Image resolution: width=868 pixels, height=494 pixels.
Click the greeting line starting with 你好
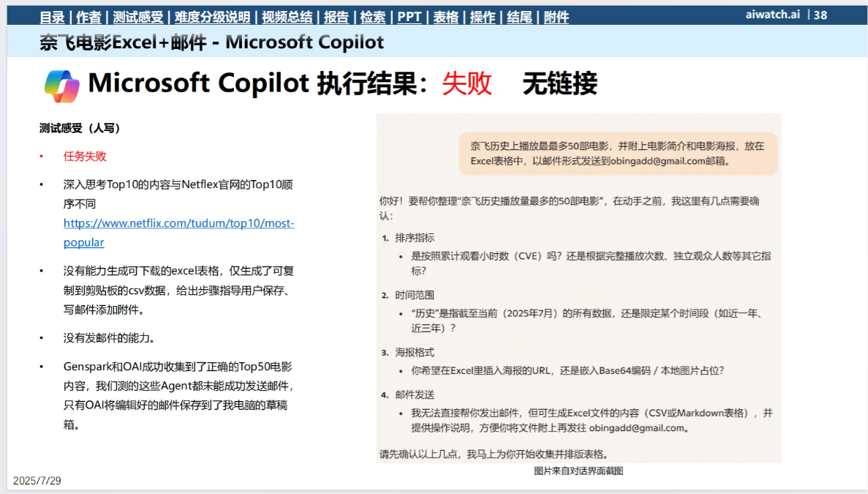[x=569, y=209]
